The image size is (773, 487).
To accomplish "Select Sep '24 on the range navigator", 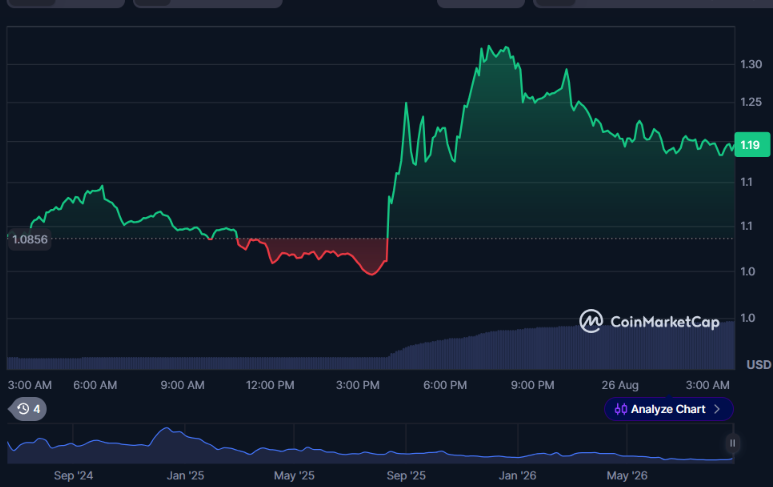I will click(73, 476).
